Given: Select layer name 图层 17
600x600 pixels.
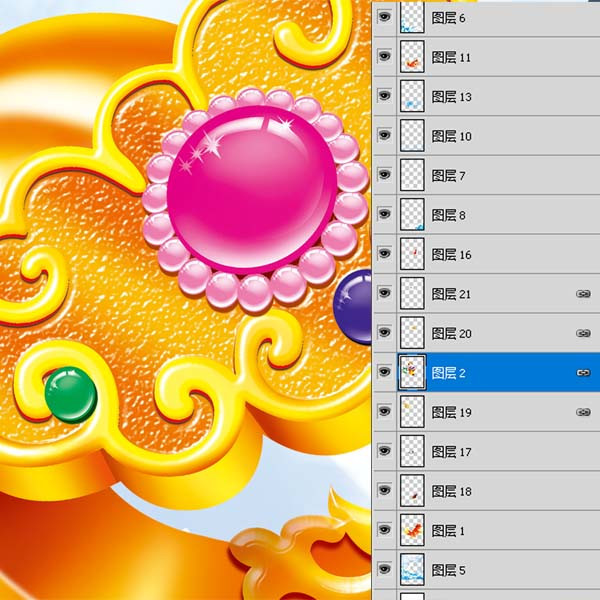Looking at the screenshot, I should coord(452,452).
